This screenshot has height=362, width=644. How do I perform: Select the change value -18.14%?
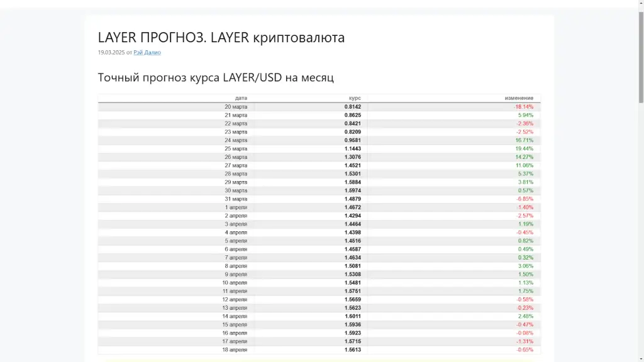point(523,107)
